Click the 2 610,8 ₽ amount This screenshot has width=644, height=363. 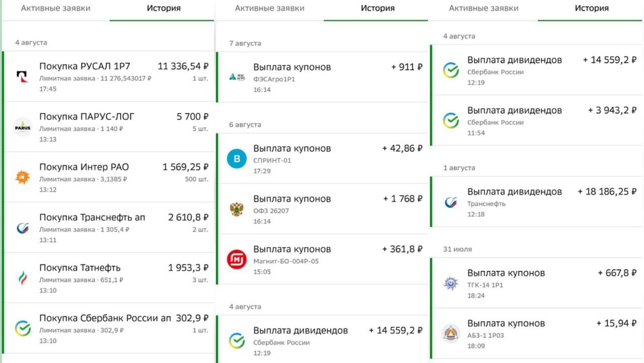pos(188,218)
